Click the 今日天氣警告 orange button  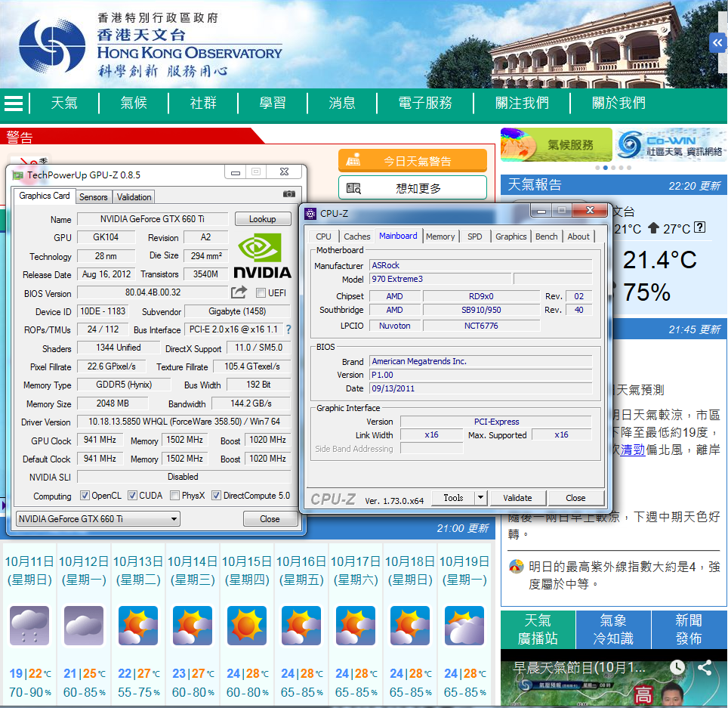(x=412, y=161)
